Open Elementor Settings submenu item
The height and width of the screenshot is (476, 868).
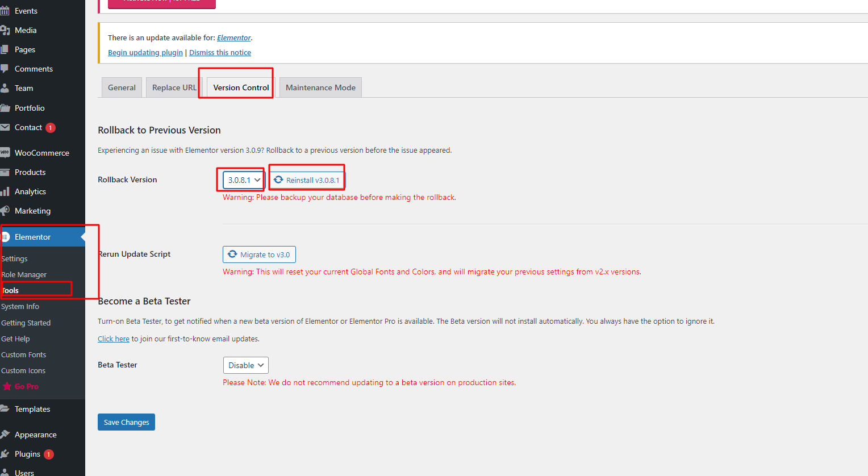pyautogui.click(x=14, y=258)
